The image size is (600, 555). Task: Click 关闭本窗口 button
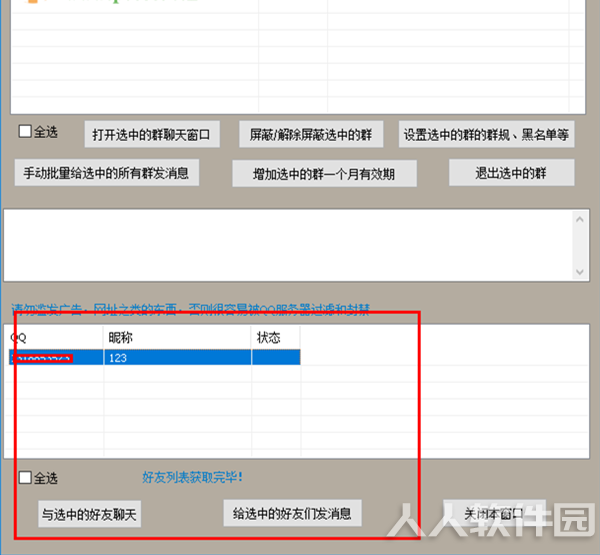[494, 513]
